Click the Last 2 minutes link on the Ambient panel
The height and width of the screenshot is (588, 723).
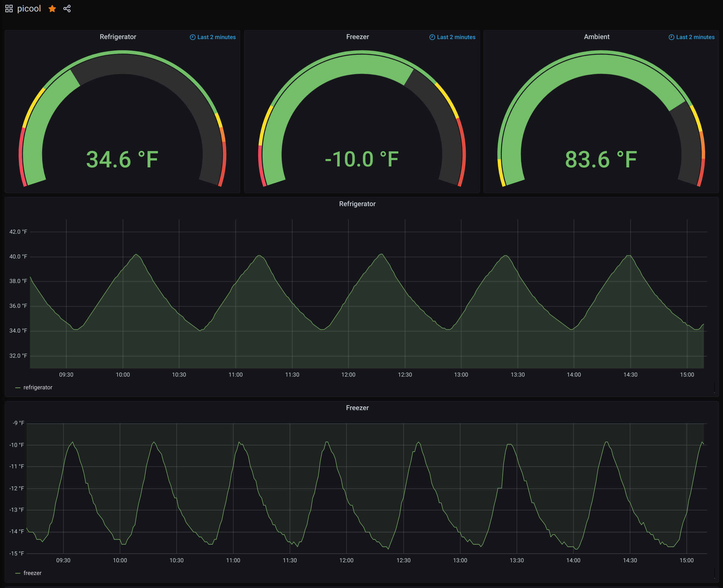pos(695,37)
